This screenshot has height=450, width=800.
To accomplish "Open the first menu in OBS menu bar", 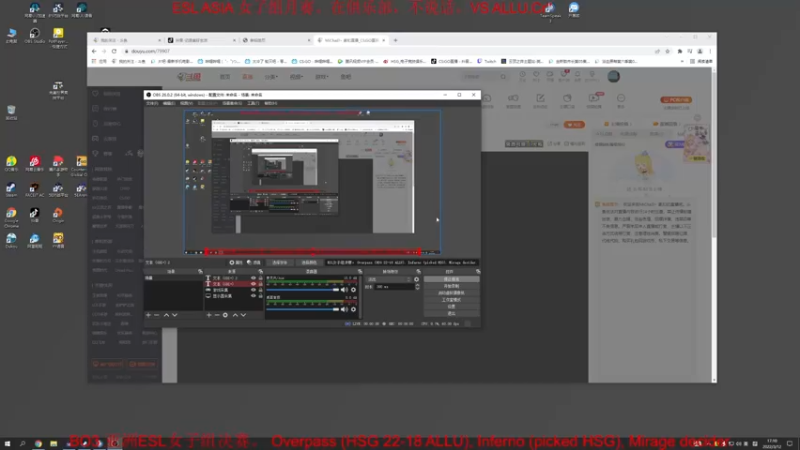I will point(152,103).
